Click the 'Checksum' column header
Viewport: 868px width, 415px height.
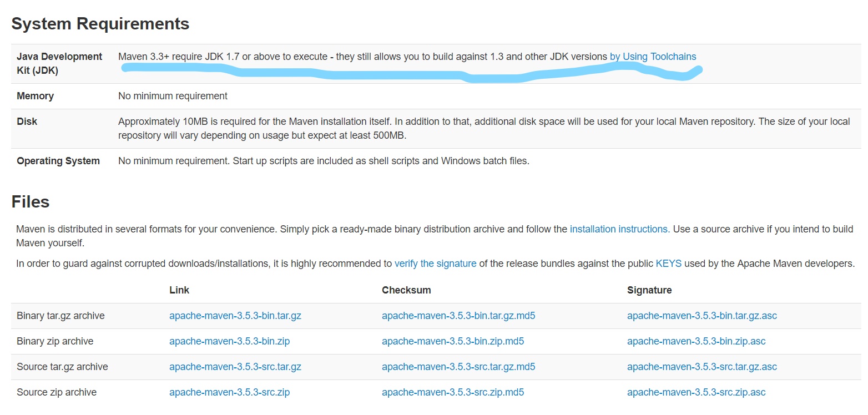click(x=406, y=290)
